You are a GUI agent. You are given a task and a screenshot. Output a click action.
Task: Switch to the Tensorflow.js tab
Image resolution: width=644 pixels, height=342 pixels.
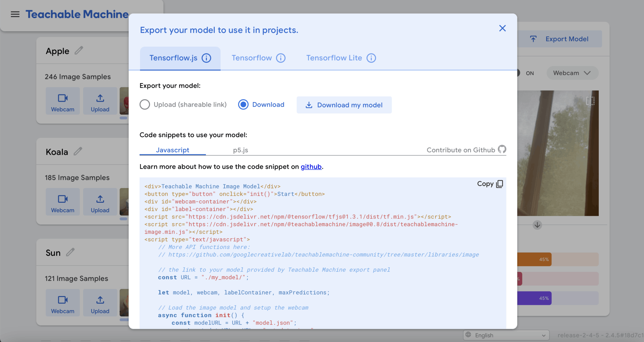[x=173, y=58]
